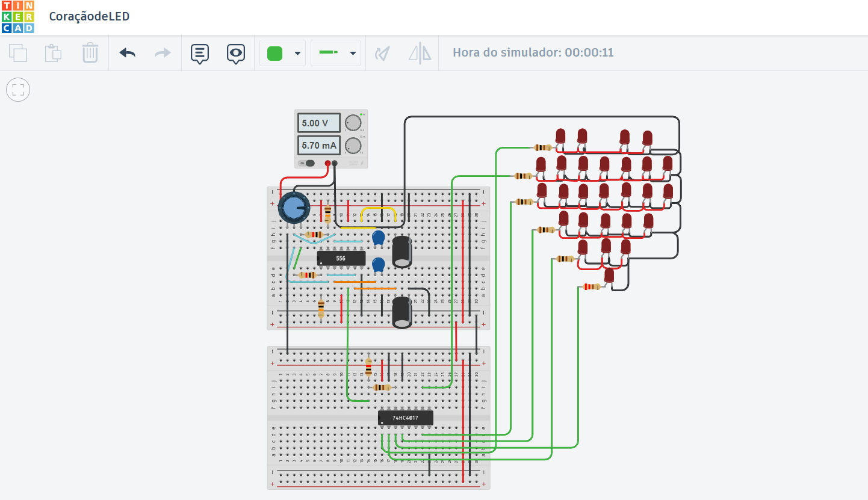
Task: Select the resistor feeding second LED row
Action: (x=523, y=176)
